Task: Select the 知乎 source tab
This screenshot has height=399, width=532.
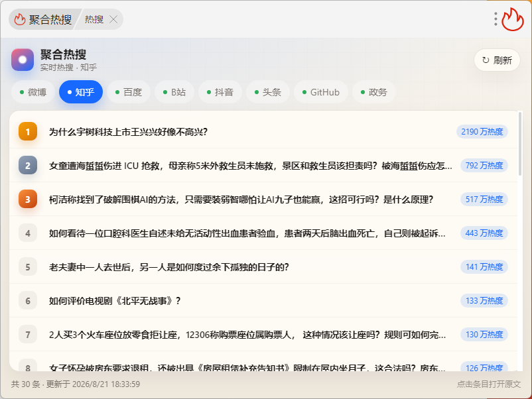Action: click(x=81, y=92)
